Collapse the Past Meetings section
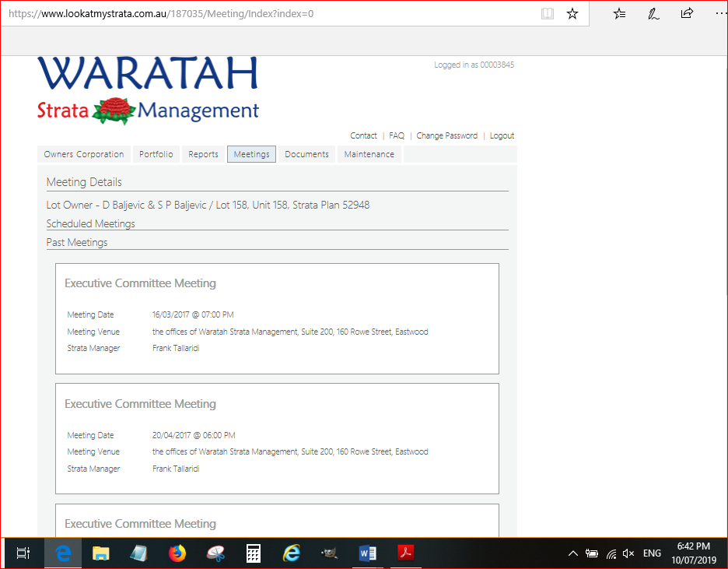 pyautogui.click(x=76, y=242)
